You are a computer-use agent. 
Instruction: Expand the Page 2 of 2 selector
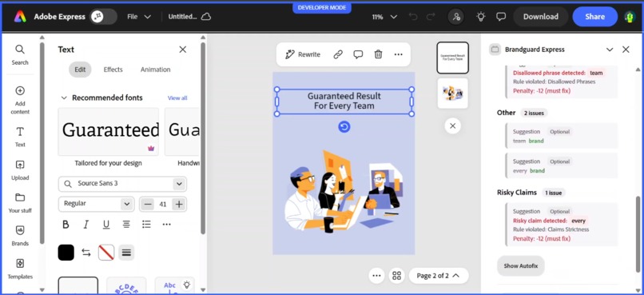pyautogui.click(x=438, y=276)
